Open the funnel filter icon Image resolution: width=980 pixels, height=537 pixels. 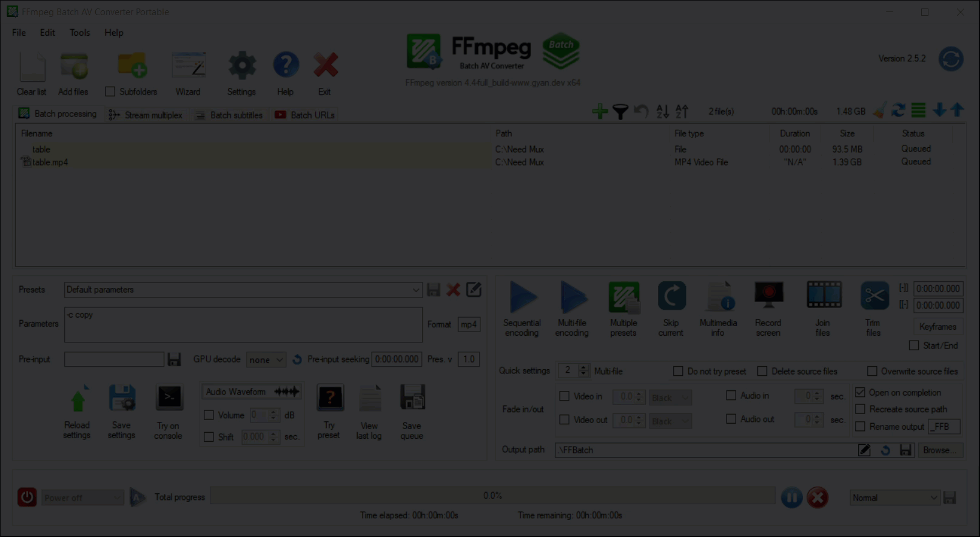(x=620, y=112)
